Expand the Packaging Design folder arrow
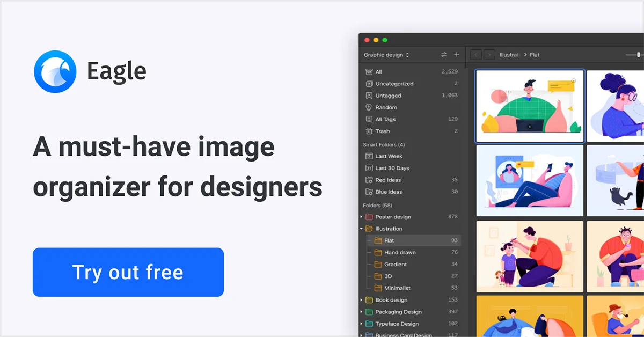644x337 pixels. click(361, 312)
